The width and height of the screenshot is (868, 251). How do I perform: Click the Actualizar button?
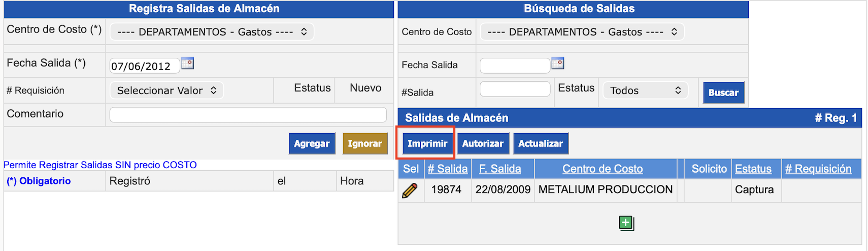541,143
